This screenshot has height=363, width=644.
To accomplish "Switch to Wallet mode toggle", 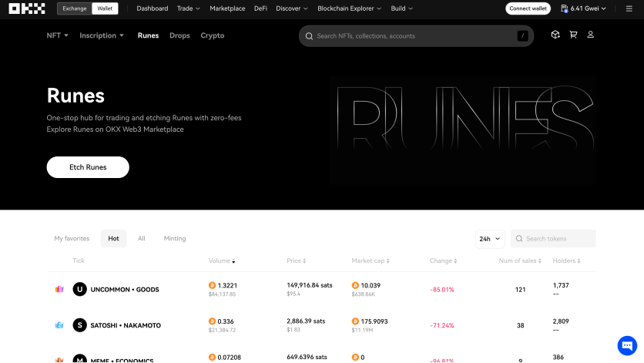I will pos(105,8).
